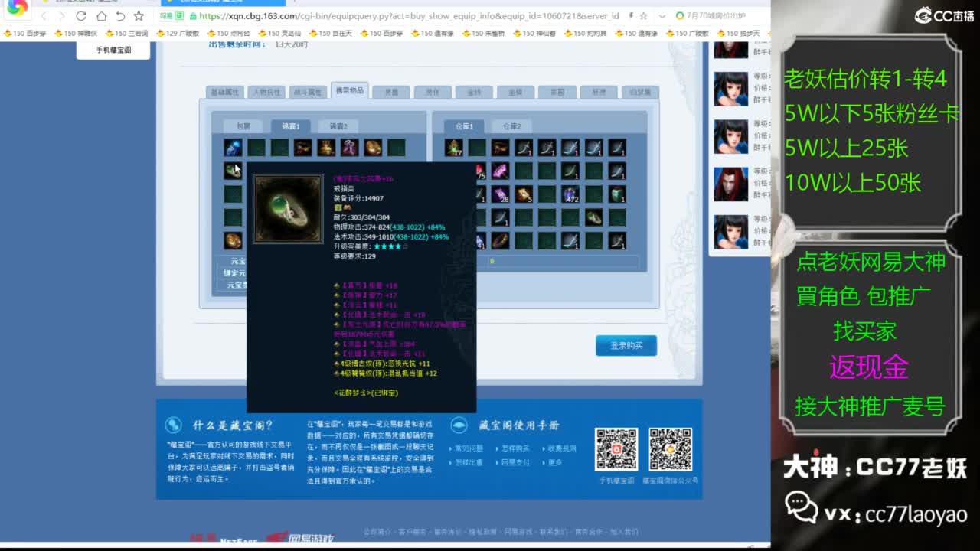Click the blue crystal item in 锦囊1
This screenshot has height=551, width=980.
pyautogui.click(x=233, y=148)
